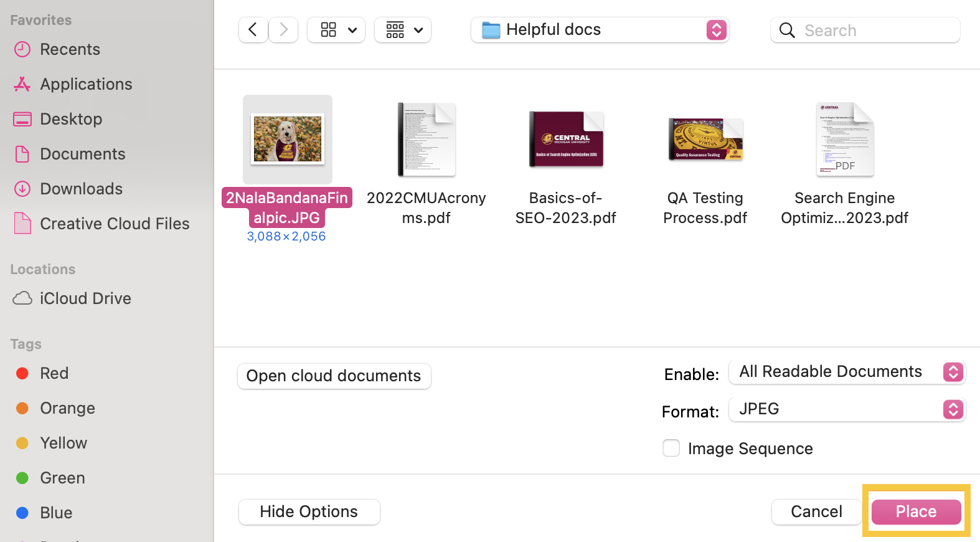Image resolution: width=980 pixels, height=542 pixels.
Task: Click the forward navigation arrow
Action: (283, 30)
